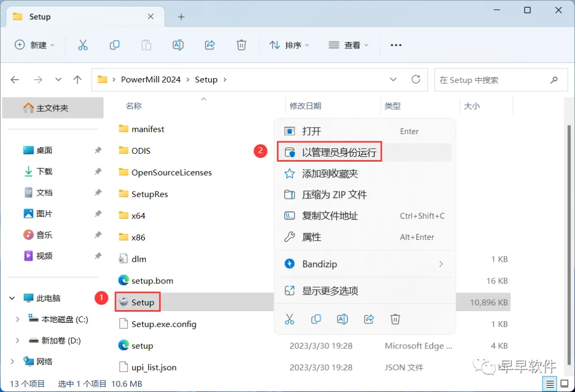Image resolution: width=575 pixels, height=392 pixels.
Task: Click the Delete trash icon in the top toolbar
Action: point(241,45)
